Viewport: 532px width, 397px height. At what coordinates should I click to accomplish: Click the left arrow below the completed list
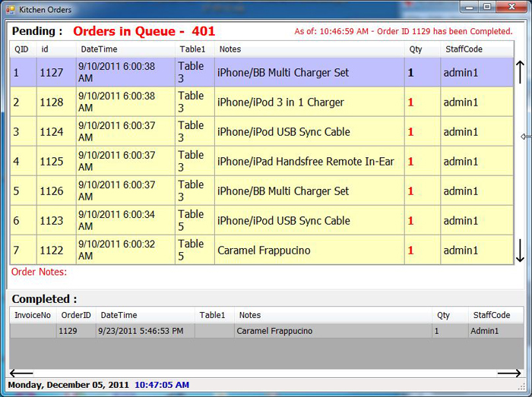click(21, 373)
